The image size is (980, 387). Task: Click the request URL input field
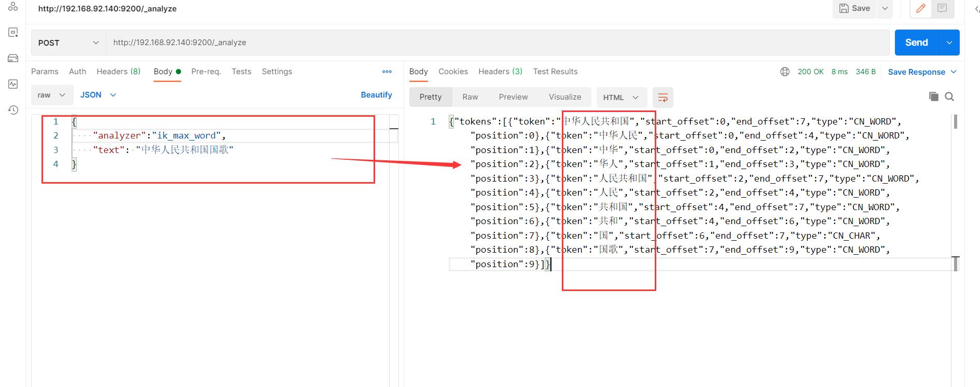[x=498, y=43]
